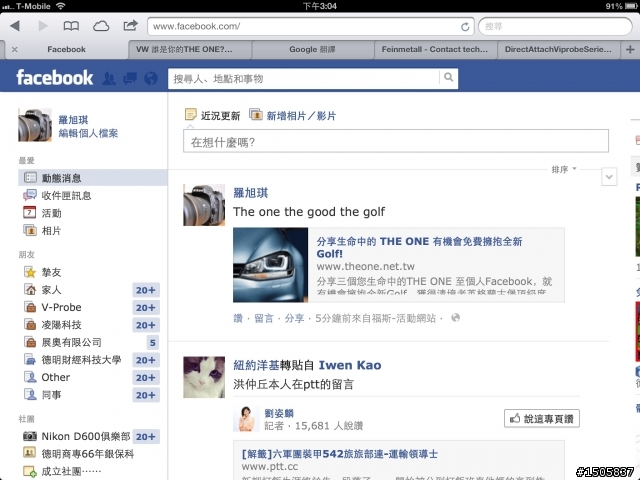Open the Safari bookmarks book icon
The height and width of the screenshot is (480, 640).
pos(71,27)
